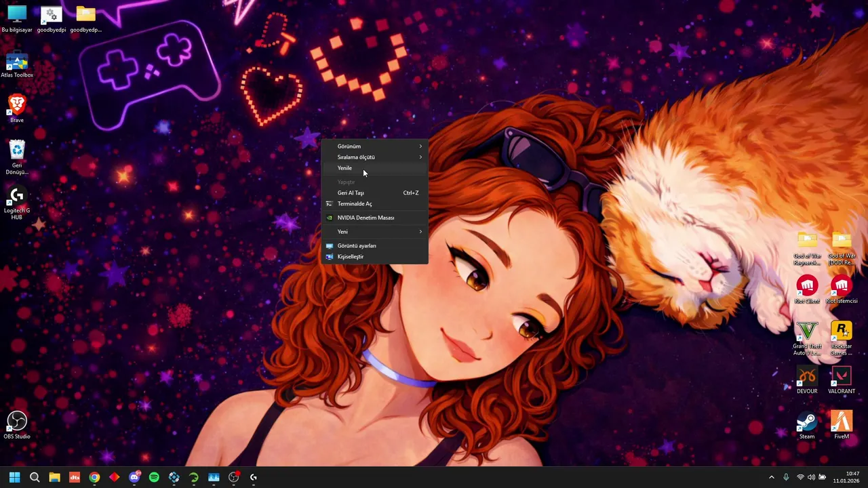This screenshot has width=868, height=488.
Task: Select the Brave browser desktop icon
Action: [x=17, y=109]
